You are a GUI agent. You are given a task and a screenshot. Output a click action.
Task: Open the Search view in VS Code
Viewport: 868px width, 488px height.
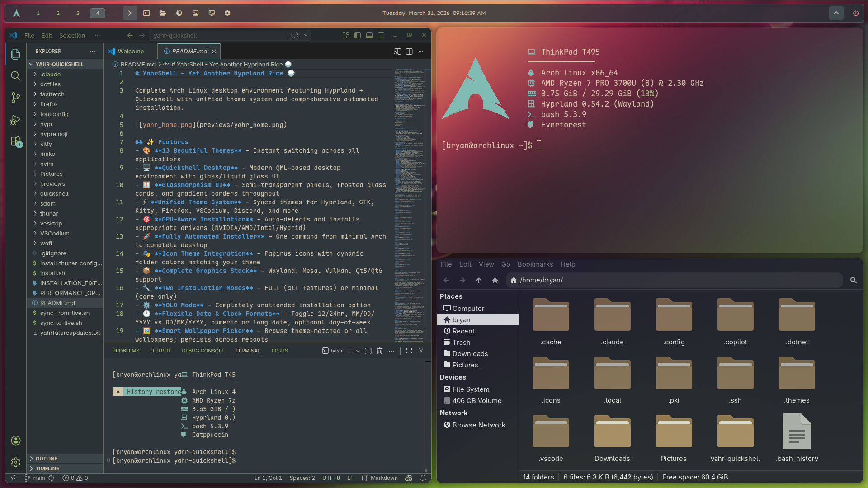point(15,76)
